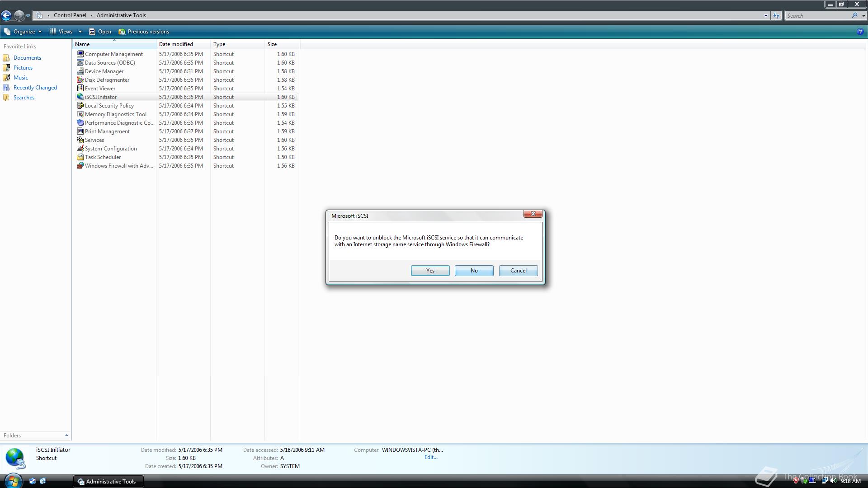Click No in Microsoft iSCSI dialog
Image resolution: width=868 pixels, height=488 pixels.
pos(474,271)
